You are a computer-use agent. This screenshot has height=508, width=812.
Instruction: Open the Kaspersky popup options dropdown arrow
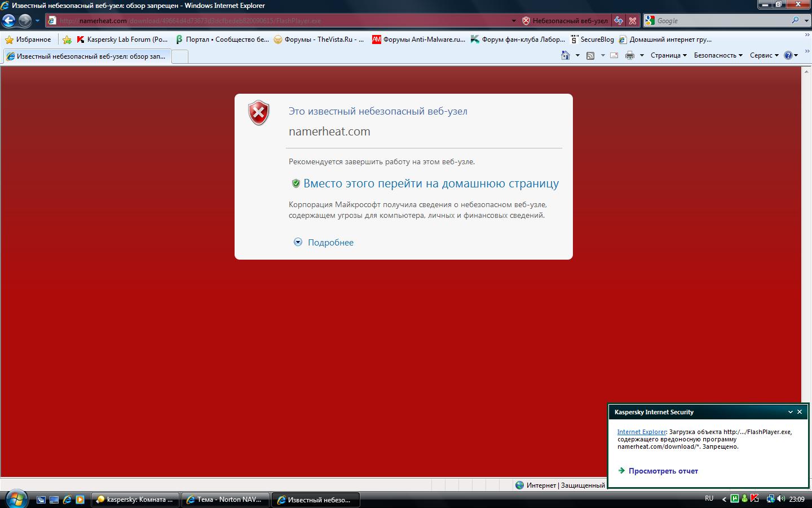pyautogui.click(x=790, y=412)
